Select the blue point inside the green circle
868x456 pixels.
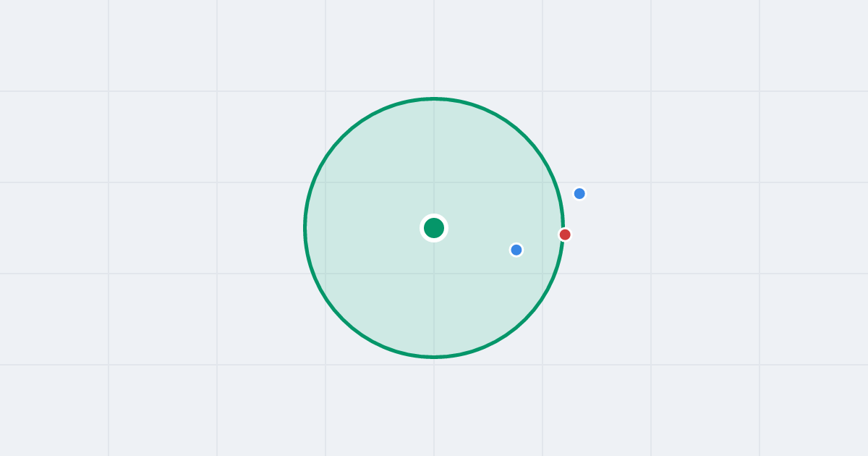(x=516, y=250)
